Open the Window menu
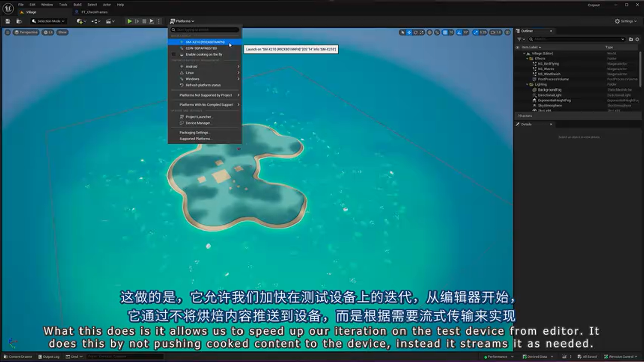The width and height of the screenshot is (644, 362). click(47, 4)
